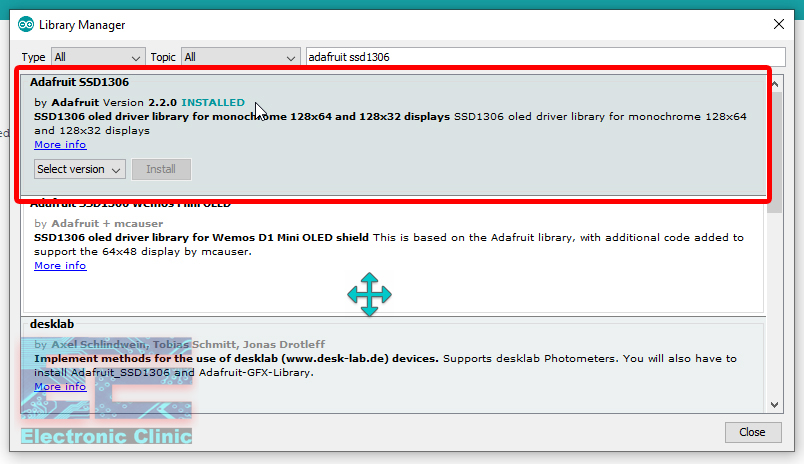Close the Library Manager window with X
The image size is (804, 464).
778,24
